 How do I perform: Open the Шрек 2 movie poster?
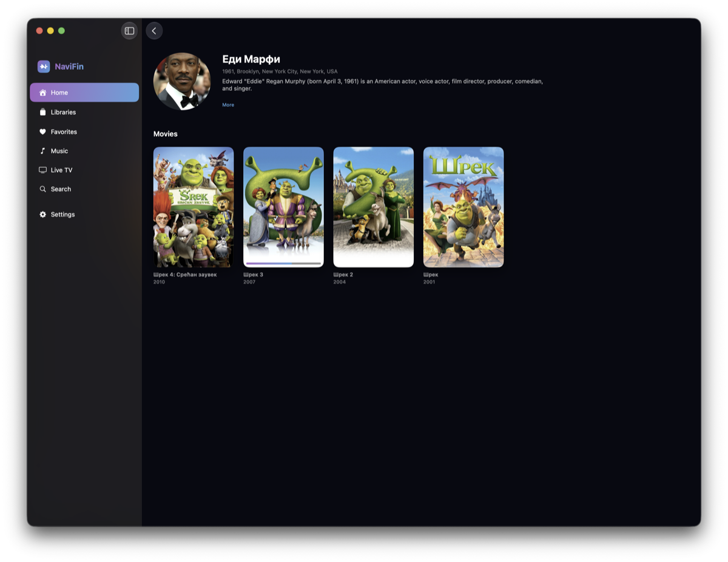click(x=374, y=207)
